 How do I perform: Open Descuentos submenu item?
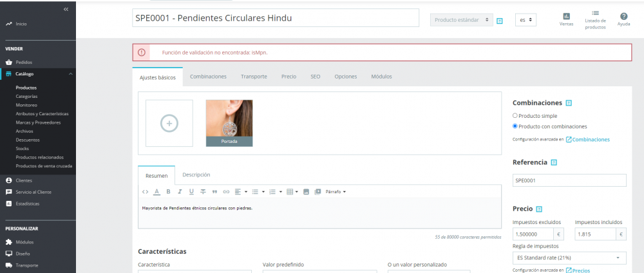[28, 140]
